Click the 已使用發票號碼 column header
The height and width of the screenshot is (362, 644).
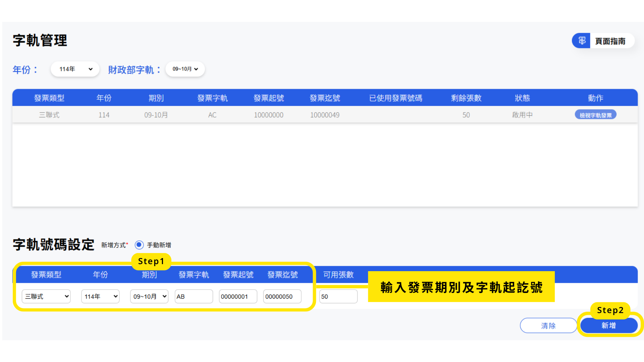(395, 98)
